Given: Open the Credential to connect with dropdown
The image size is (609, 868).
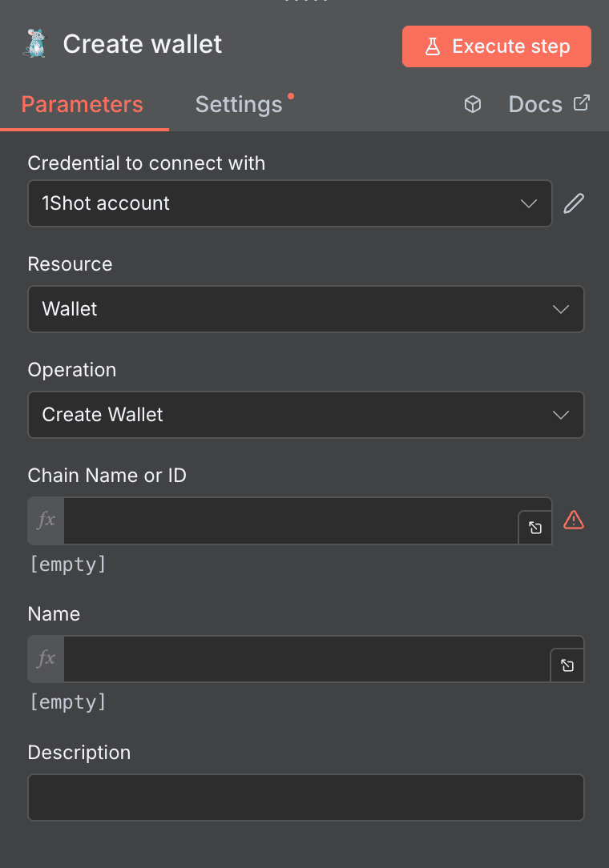Looking at the screenshot, I should pos(290,203).
